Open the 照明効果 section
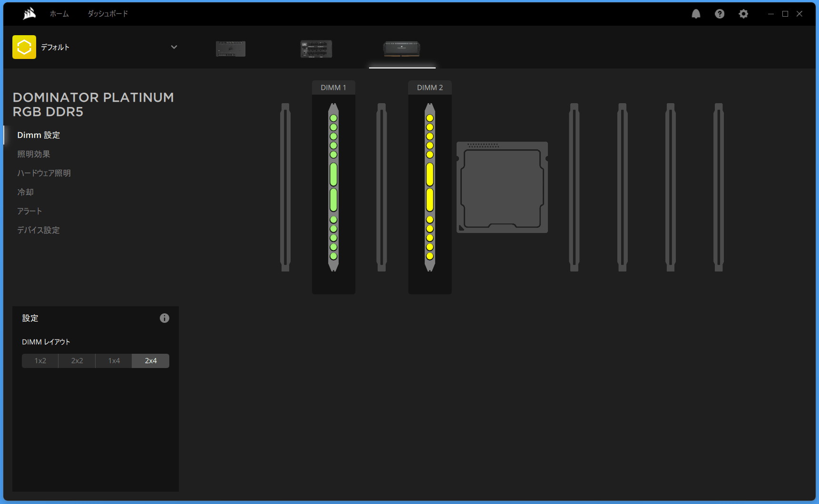The width and height of the screenshot is (819, 504). click(x=34, y=154)
